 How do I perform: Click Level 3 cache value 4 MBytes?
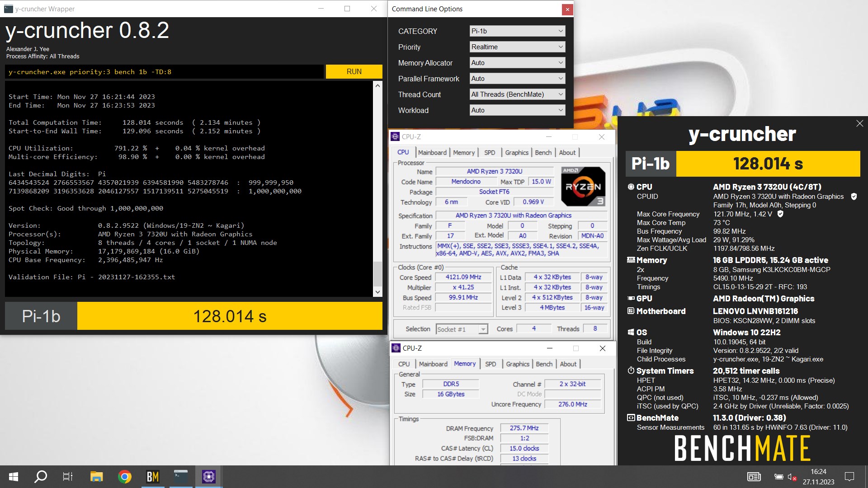552,308
